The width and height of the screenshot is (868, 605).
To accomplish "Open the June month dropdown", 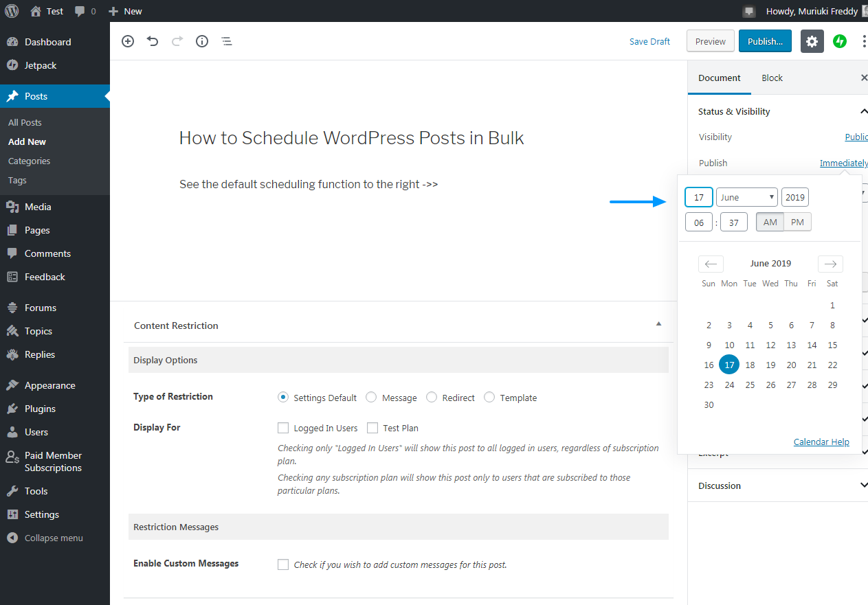I will coord(746,197).
